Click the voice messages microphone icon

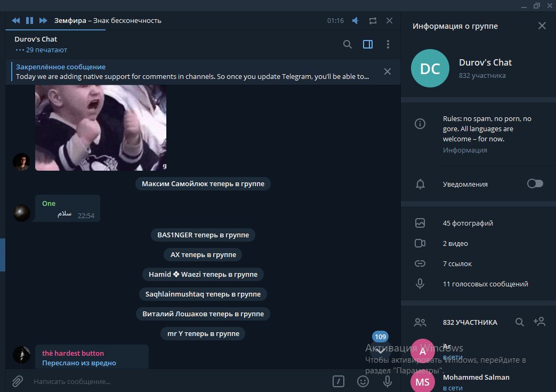coord(420,284)
